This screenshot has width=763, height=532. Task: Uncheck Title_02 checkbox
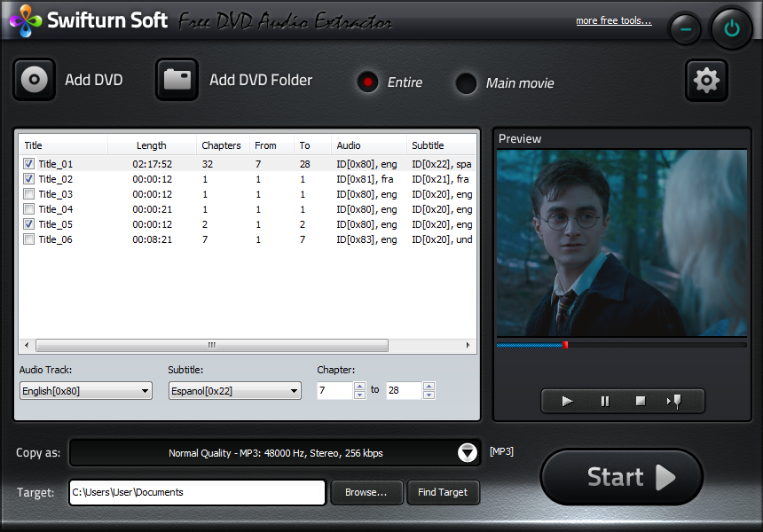pyautogui.click(x=28, y=179)
